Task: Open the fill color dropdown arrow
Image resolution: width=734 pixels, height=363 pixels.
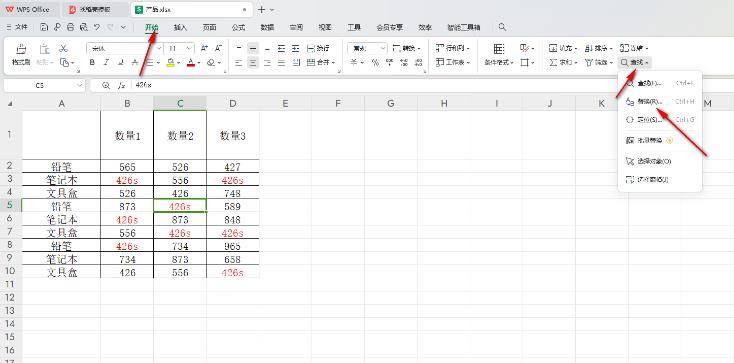Action: point(179,63)
